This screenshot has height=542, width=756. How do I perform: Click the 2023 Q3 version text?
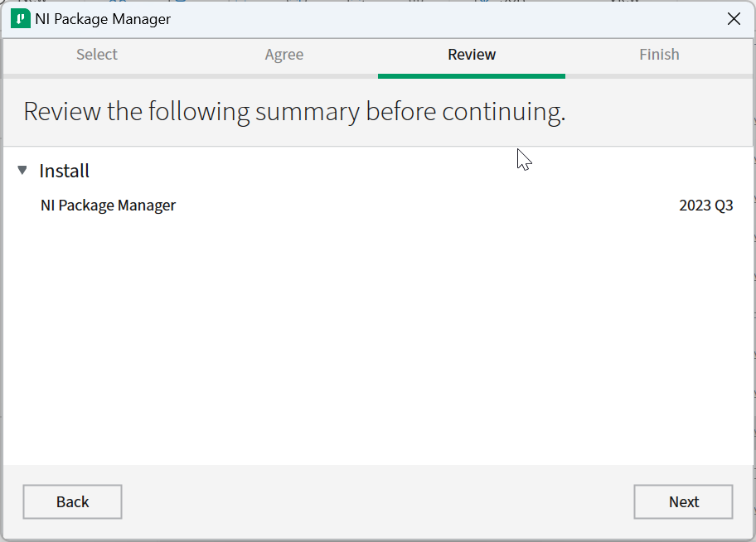coord(705,206)
